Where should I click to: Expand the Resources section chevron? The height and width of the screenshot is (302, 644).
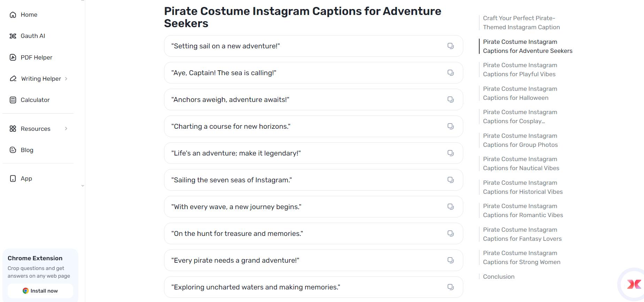(67, 128)
